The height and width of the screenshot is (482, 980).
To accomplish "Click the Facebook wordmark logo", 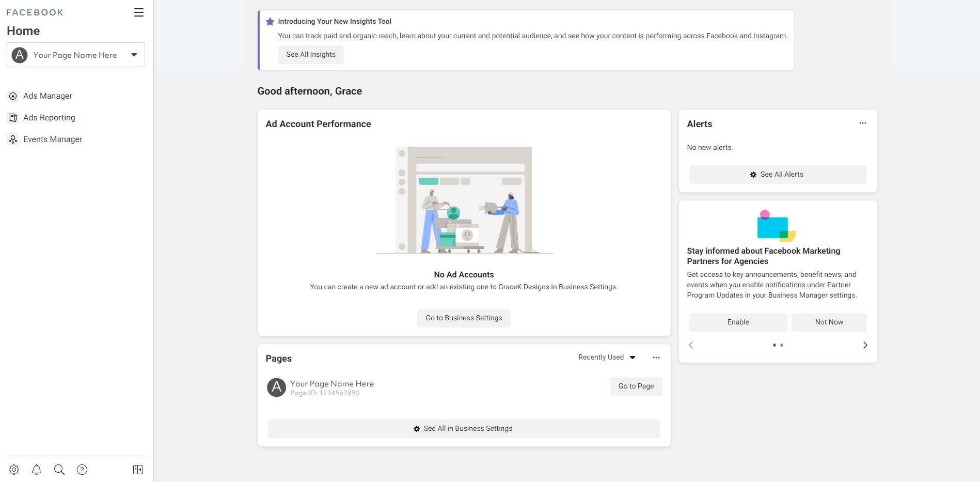I will pyautogui.click(x=35, y=12).
